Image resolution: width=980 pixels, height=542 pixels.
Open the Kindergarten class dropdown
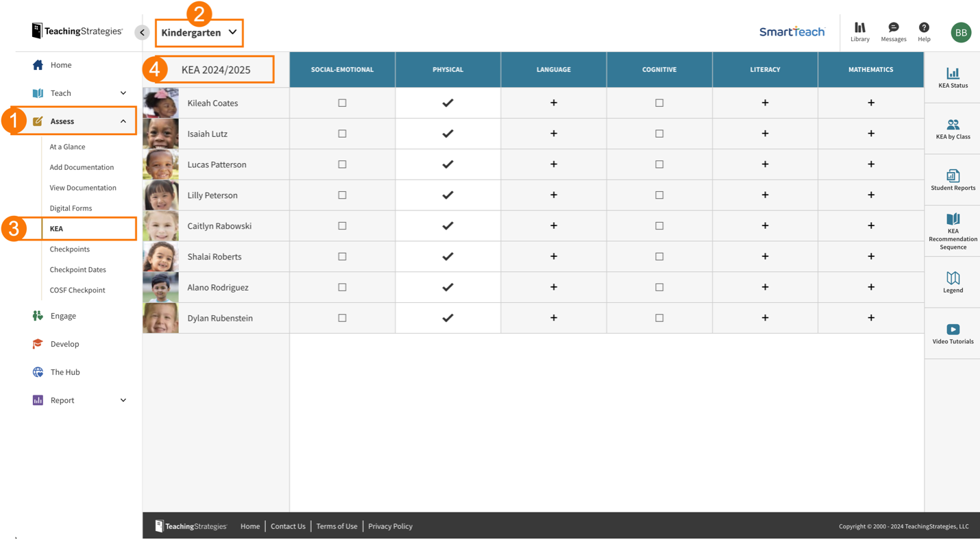click(199, 32)
